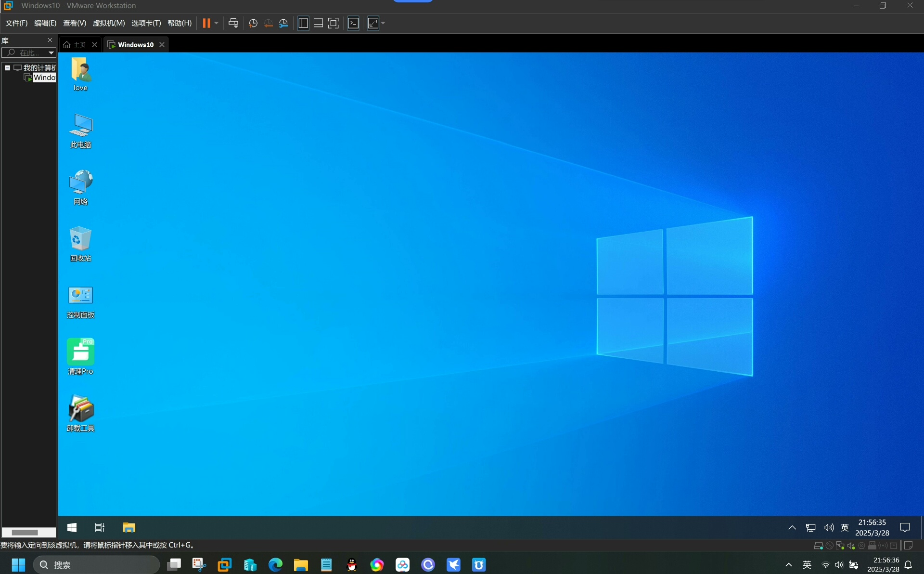Open the power options dropdown arrow
This screenshot has width=924, height=574.
pyautogui.click(x=217, y=23)
